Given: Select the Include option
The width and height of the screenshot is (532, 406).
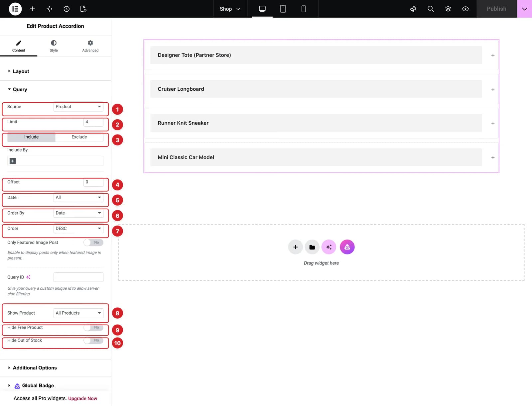Looking at the screenshot, I should (x=31, y=137).
